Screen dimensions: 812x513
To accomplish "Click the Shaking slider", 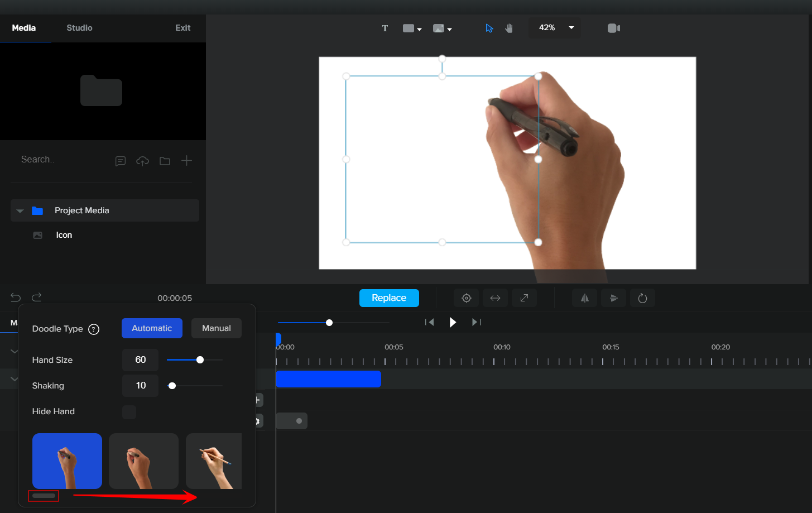I will [x=195, y=386].
